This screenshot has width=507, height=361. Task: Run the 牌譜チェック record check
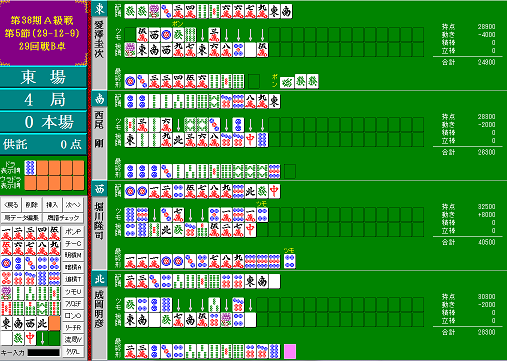[x=63, y=218]
